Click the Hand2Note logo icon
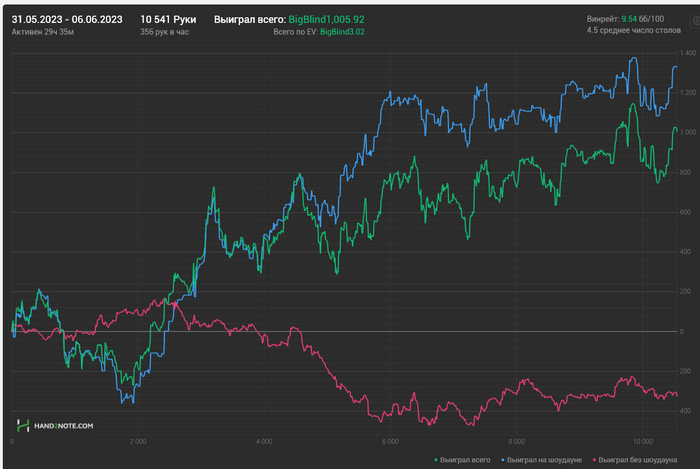The image size is (700, 469). tap(21, 426)
